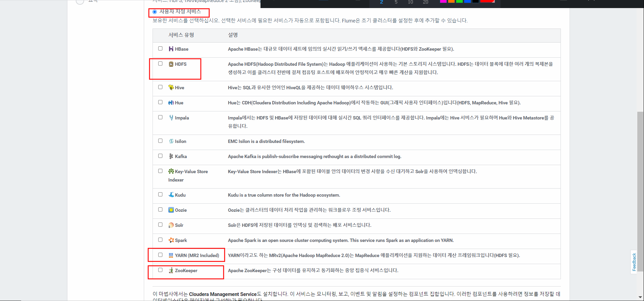The width and height of the screenshot is (644, 301).
Task: Click the Spark star icon
Action: click(x=171, y=240)
